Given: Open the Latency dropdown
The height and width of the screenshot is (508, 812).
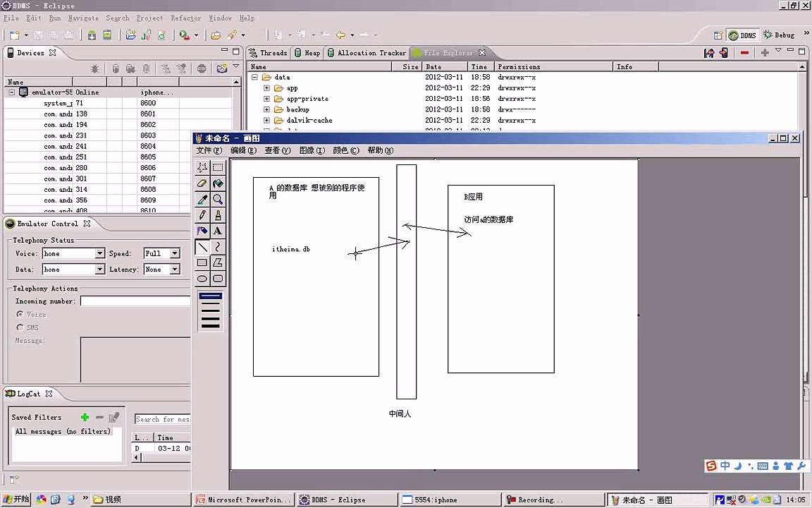Looking at the screenshot, I should tap(175, 270).
